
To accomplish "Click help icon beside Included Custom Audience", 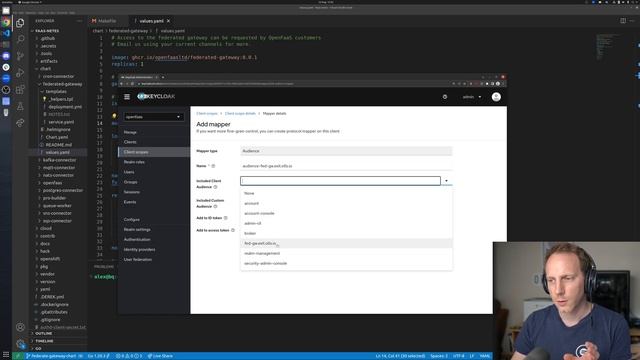I will point(215,207).
